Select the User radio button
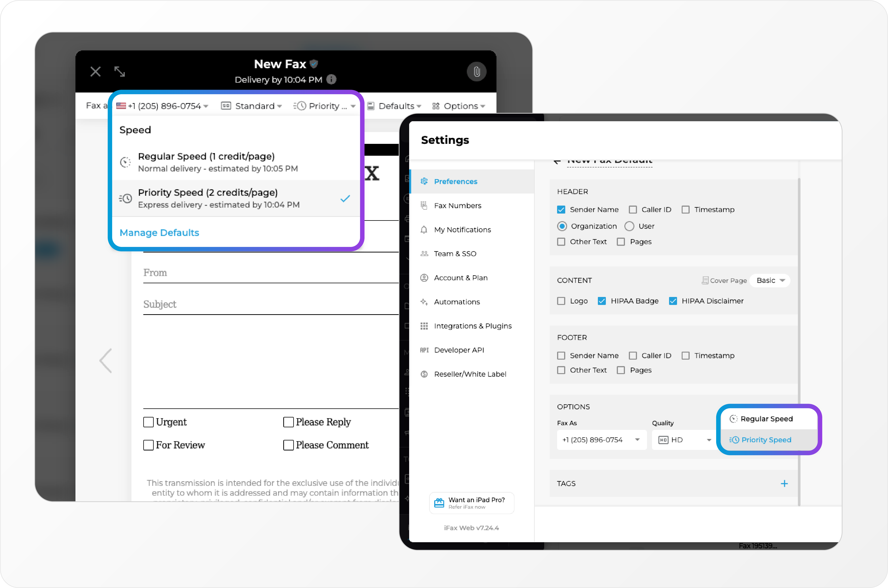 [629, 226]
